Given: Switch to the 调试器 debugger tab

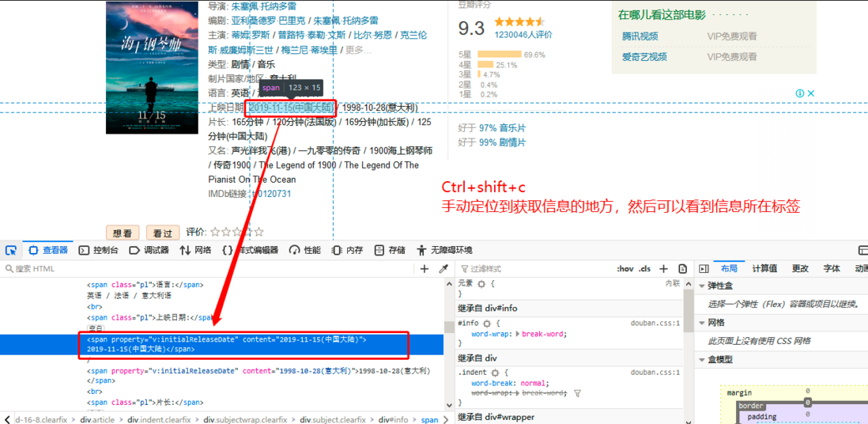Looking at the screenshot, I should point(149,251).
